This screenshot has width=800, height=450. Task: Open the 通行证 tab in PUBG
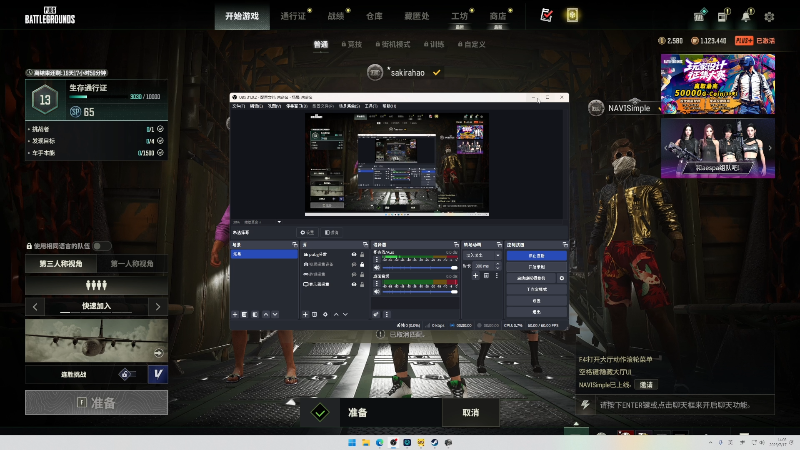pyautogui.click(x=293, y=16)
